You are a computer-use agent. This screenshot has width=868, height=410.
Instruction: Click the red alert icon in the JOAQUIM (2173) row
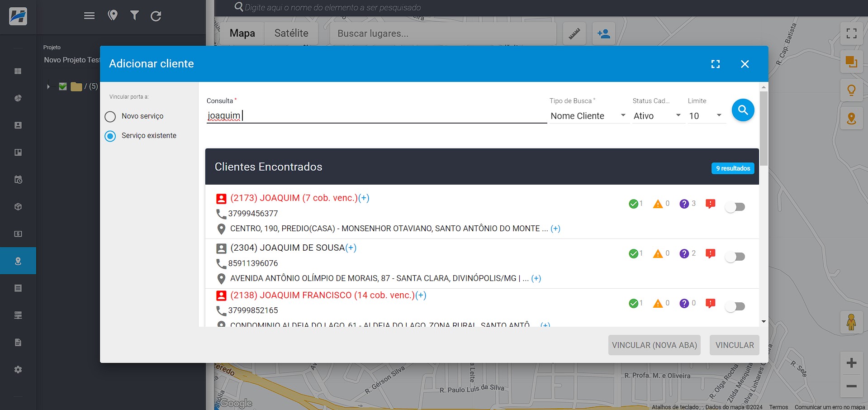[711, 204]
